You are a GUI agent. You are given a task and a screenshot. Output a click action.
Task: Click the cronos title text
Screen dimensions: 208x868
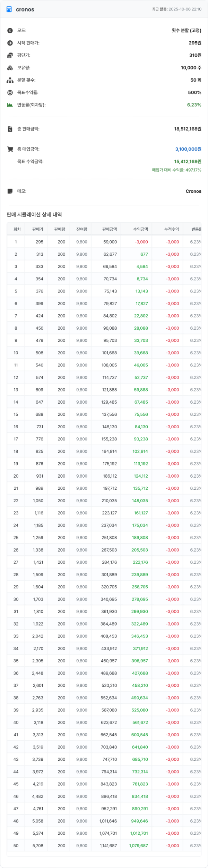[x=25, y=9]
